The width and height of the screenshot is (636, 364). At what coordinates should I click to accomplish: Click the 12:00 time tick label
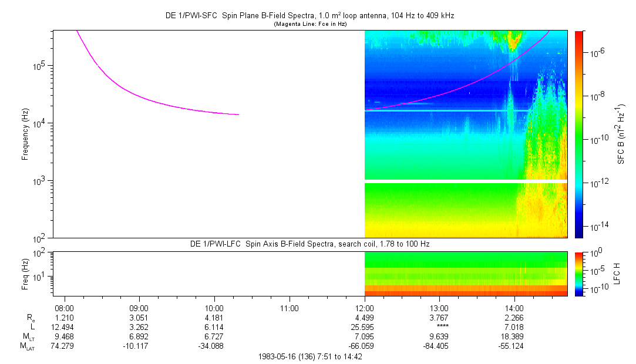pyautogui.click(x=365, y=308)
